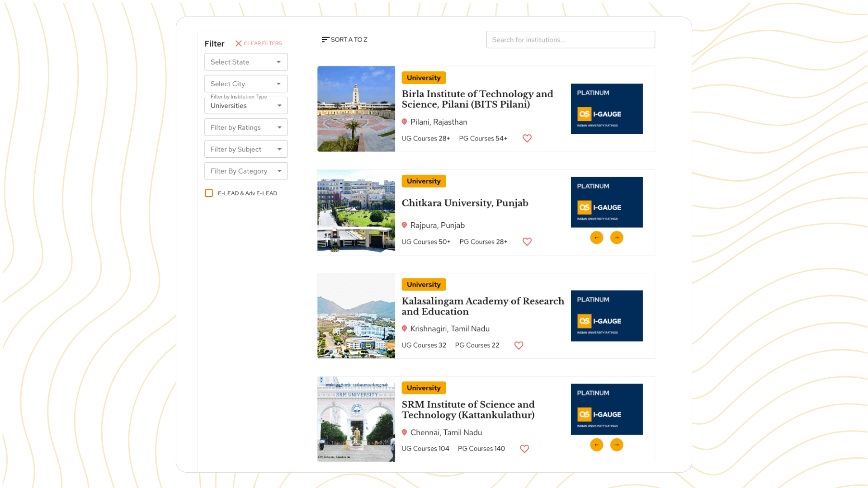Screen dimensions: 868x488
Task: Click the BITS Pilani campus thumbnail
Action: coord(356,109)
